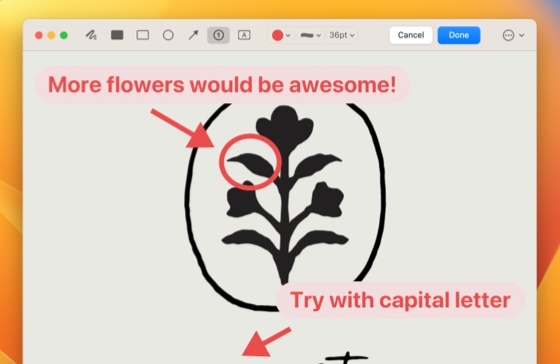Maximize the window with the green button
Screen dimensions: 560x364
pyautogui.click(x=64, y=35)
